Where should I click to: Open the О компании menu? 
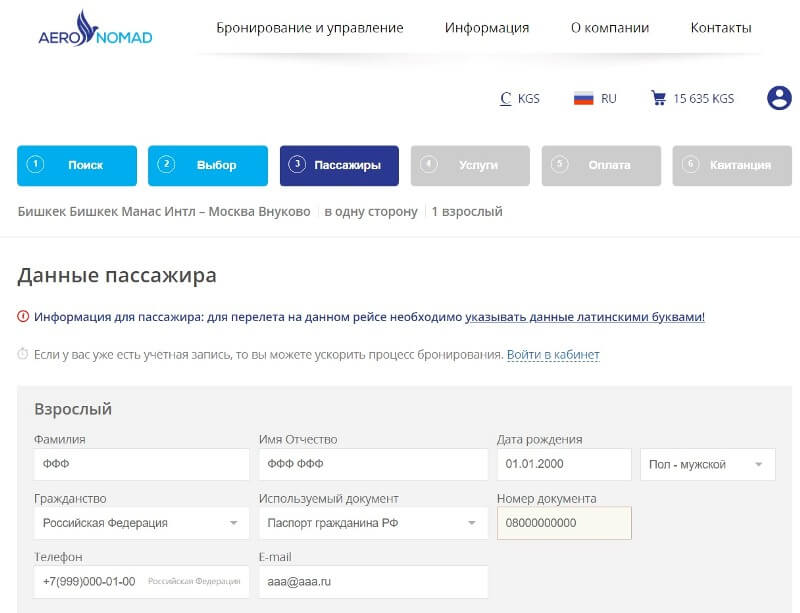pos(610,28)
